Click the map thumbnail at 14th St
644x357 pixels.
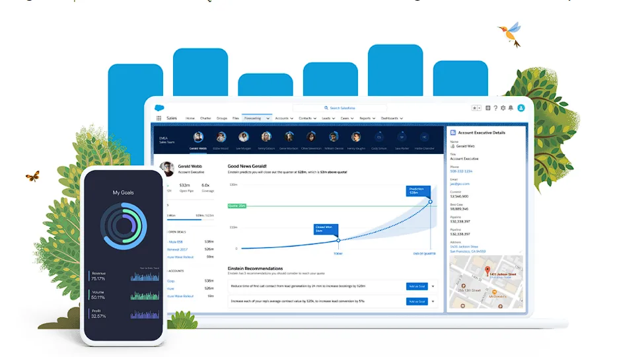(486, 282)
